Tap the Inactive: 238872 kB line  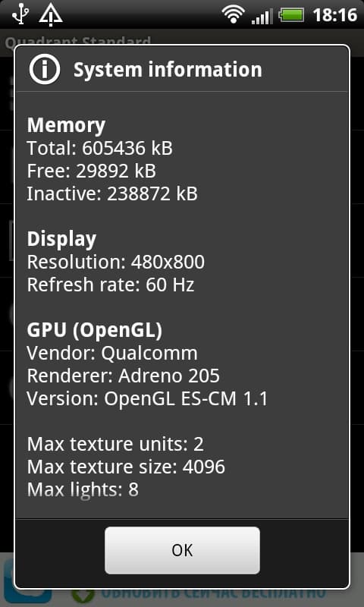coord(112,193)
